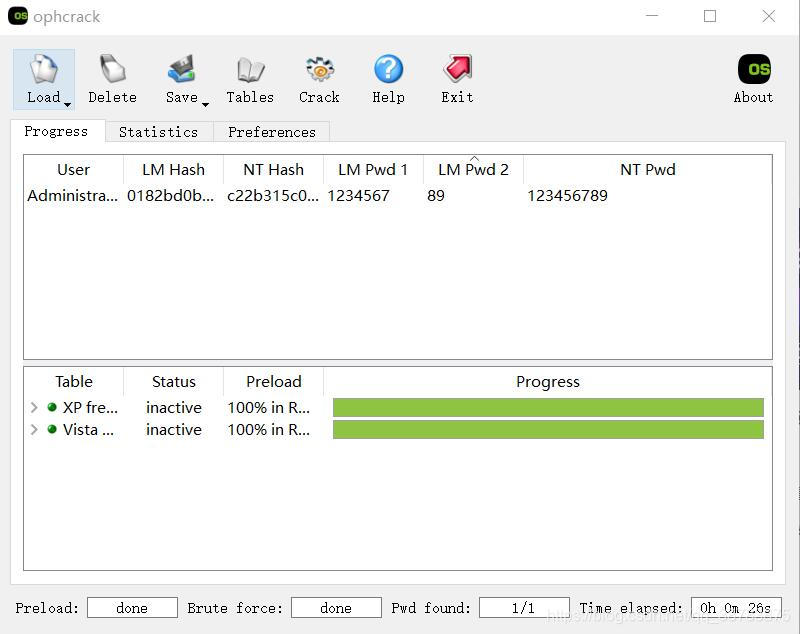Click the 100% in R... preload of Vista row
The width and height of the screenshot is (800, 634).
tap(268, 429)
